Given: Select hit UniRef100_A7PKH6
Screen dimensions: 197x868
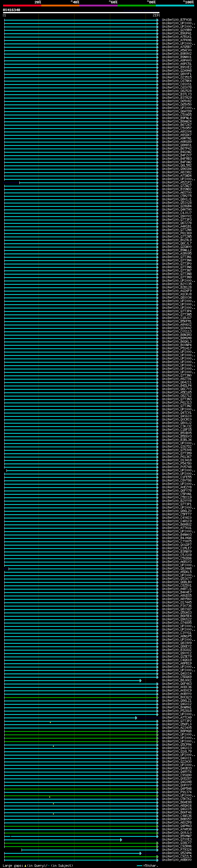Looking at the screenshot, I should (177, 40).
